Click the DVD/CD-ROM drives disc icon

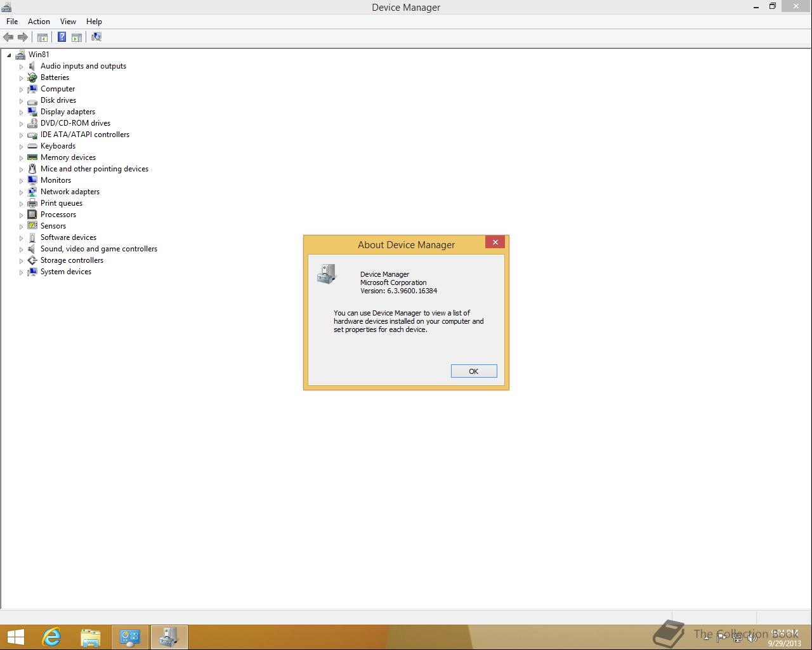click(x=32, y=123)
